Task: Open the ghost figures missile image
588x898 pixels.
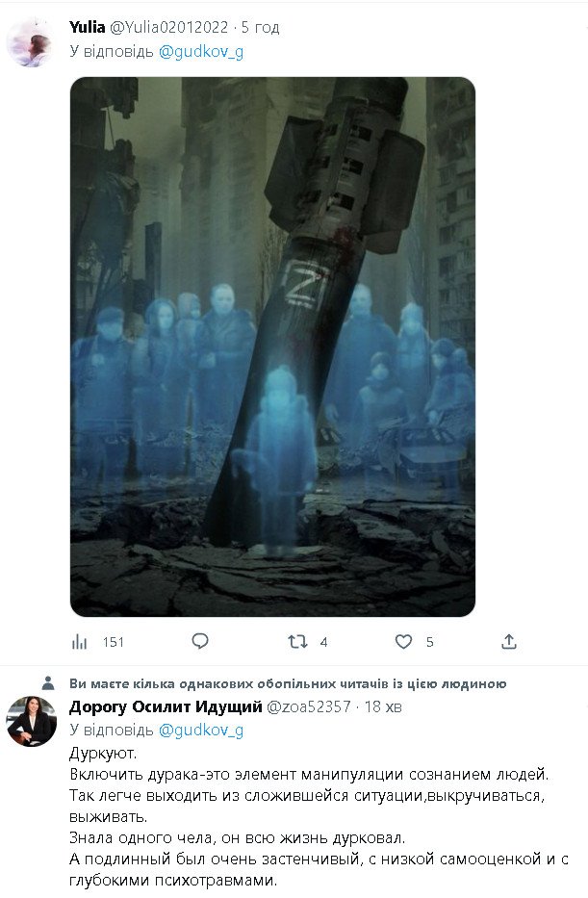Action: [272, 346]
